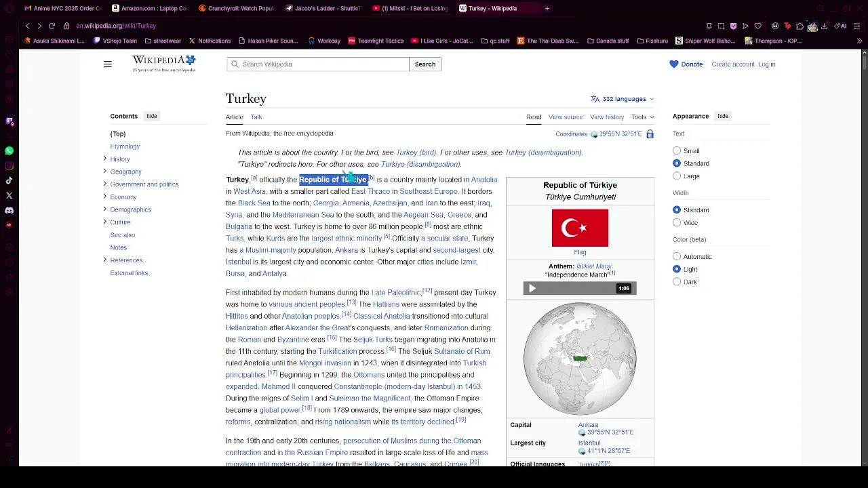Expand Government and politics section
The width and height of the screenshot is (868, 488).
click(104, 184)
